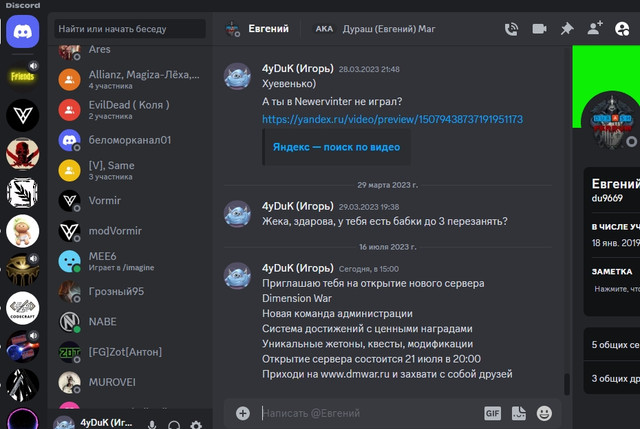Open the blue-red planet server icon
Screen dimensions: 640x429
click(22, 347)
